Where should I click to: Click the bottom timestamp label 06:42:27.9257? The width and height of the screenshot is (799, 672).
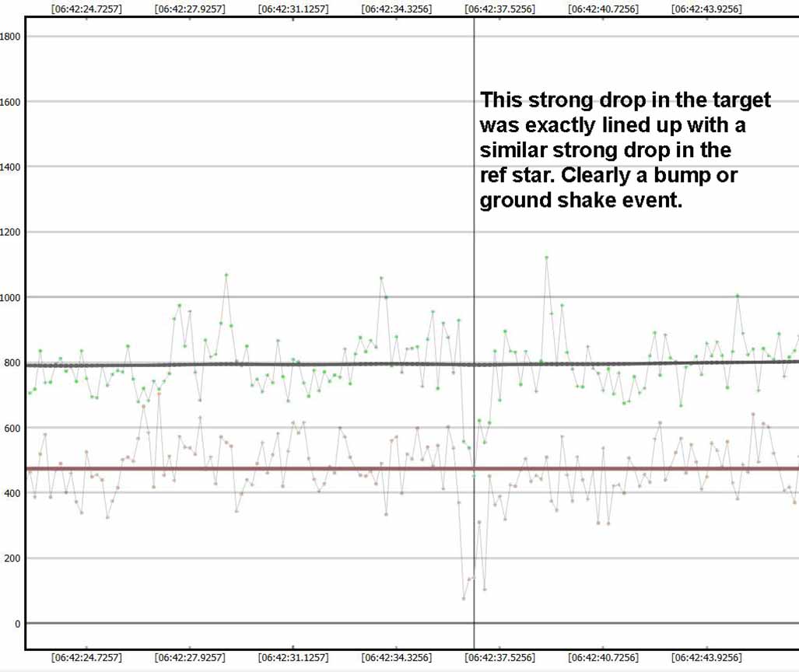click(190, 657)
